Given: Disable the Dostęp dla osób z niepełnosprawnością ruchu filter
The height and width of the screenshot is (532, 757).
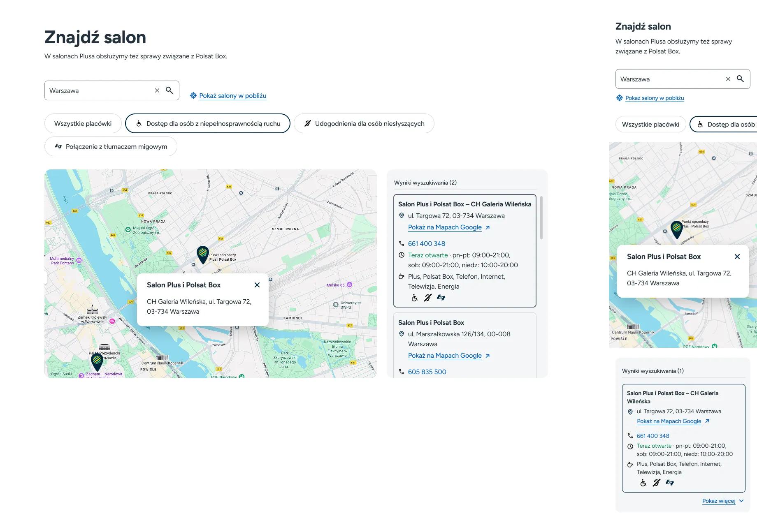Looking at the screenshot, I should point(208,123).
